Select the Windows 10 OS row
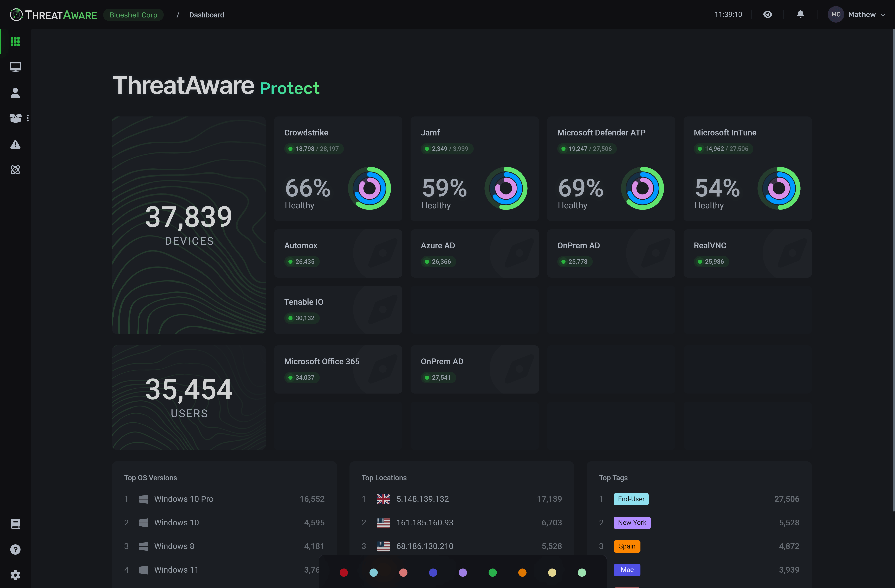The image size is (895, 588). (224, 523)
